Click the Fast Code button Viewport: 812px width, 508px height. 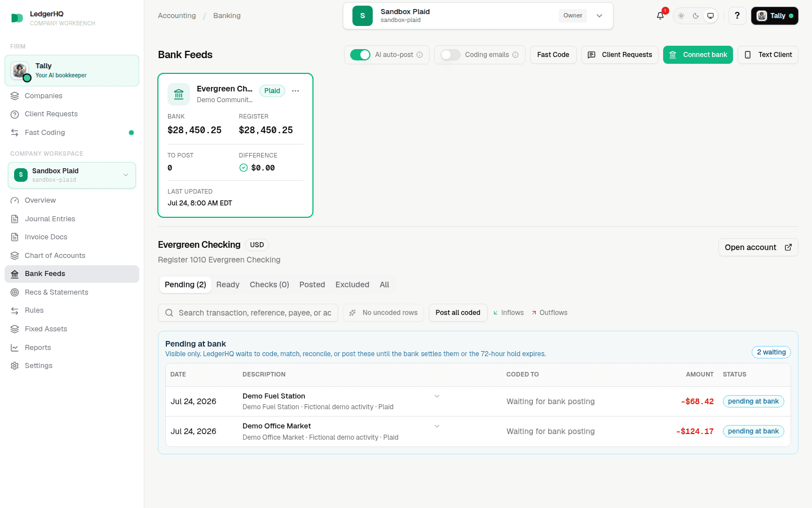(x=553, y=55)
